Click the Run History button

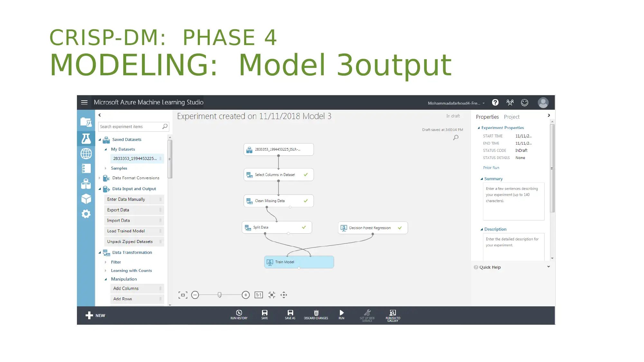click(239, 315)
